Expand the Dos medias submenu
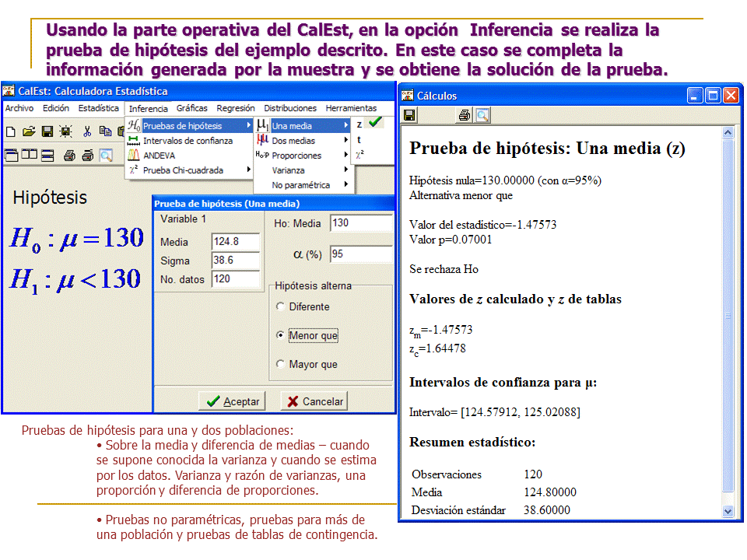Viewport: 747px width, 560px height. pyautogui.click(x=293, y=141)
